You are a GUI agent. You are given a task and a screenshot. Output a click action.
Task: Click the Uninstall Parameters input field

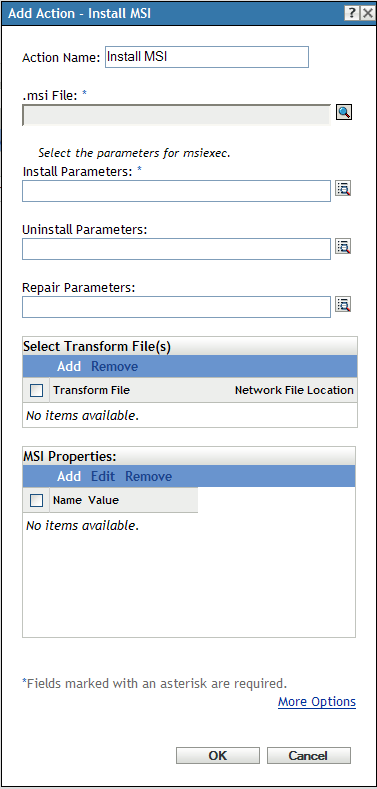coord(177,249)
